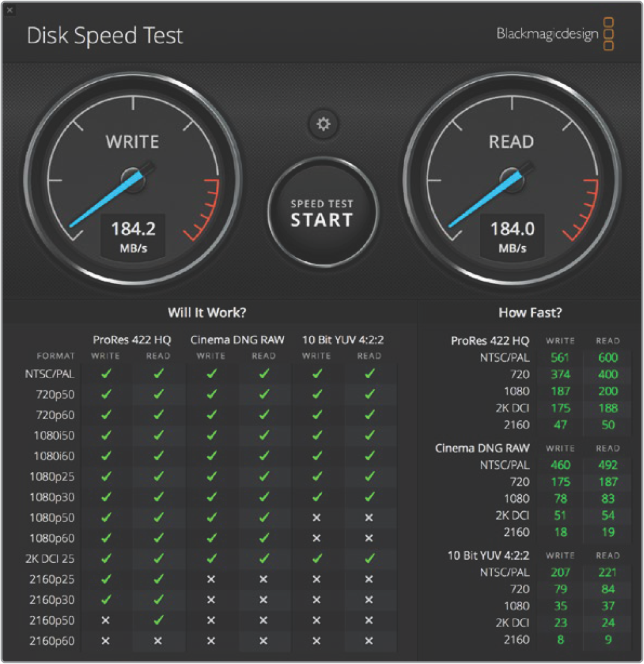Viewport: 644px width, 664px height.
Task: Open settings with the gear icon
Action: [x=323, y=124]
